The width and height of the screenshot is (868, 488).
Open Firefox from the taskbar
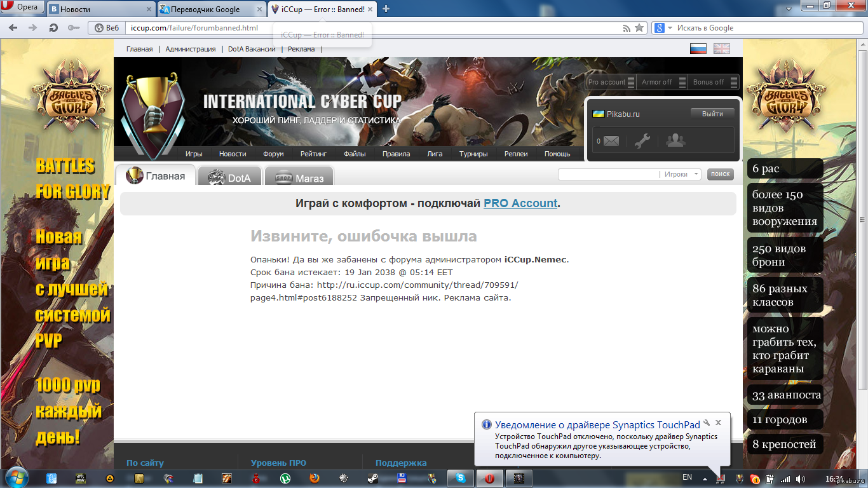tap(315, 478)
